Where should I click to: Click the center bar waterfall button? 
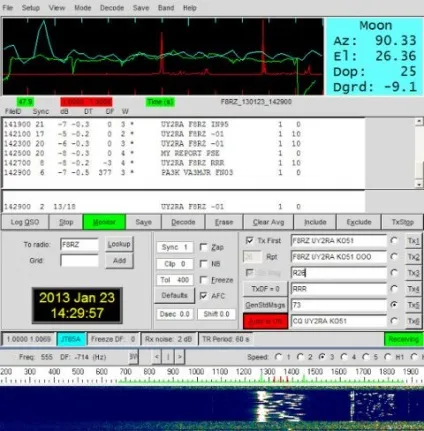[168, 357]
